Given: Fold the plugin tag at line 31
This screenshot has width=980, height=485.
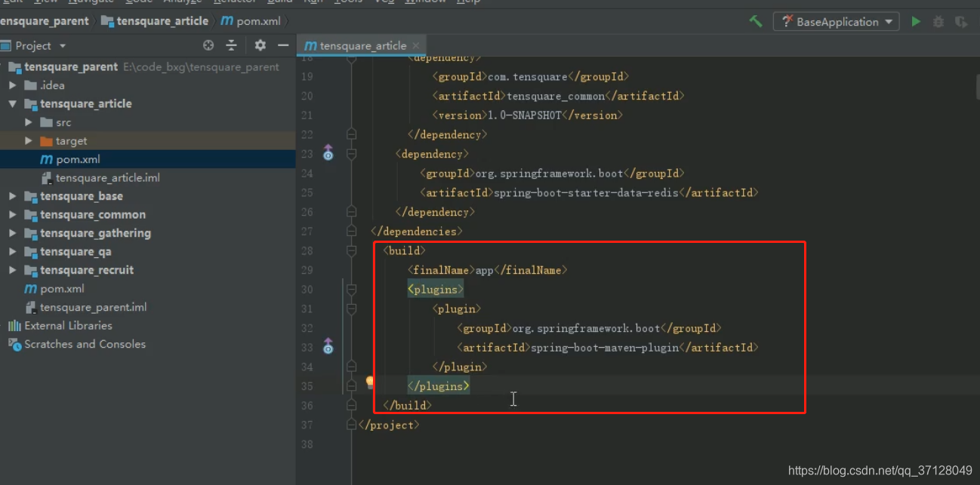Looking at the screenshot, I should [x=351, y=308].
